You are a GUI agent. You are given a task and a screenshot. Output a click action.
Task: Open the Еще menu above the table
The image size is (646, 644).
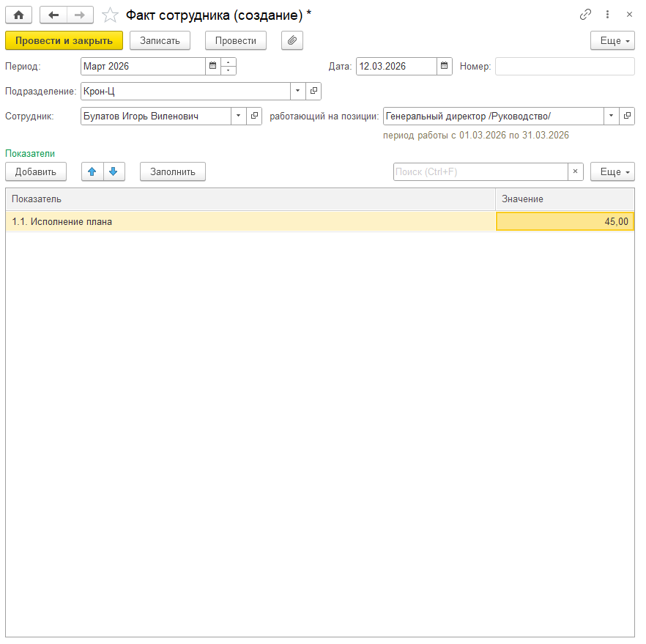pyautogui.click(x=612, y=171)
